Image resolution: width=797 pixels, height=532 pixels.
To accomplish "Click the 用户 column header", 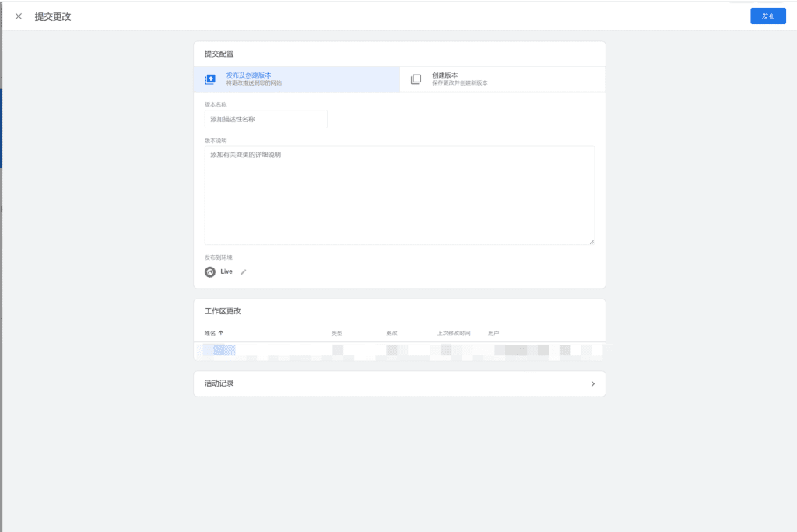I will [x=493, y=334].
